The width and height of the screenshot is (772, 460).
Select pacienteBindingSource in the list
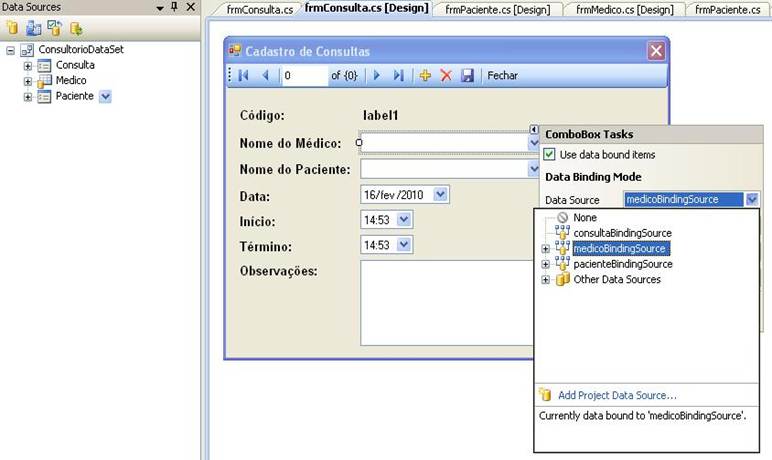[623, 263]
